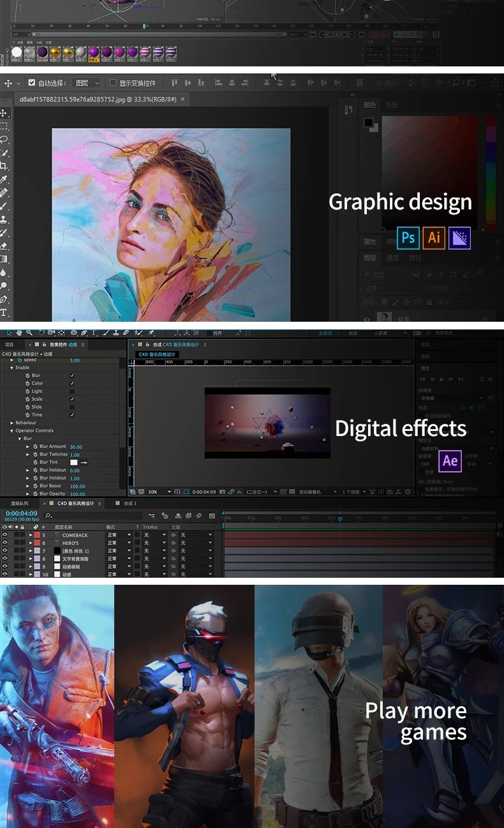Viewport: 504px width, 828px height.
Task: Pick the Eyedropper tool
Action: click(4, 180)
